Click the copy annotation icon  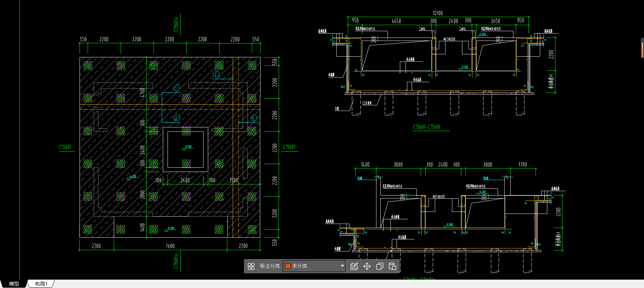[x=380, y=266]
